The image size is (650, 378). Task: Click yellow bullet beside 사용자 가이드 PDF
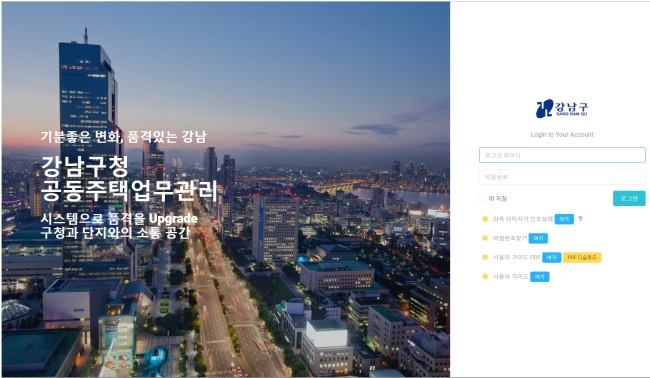tap(485, 257)
